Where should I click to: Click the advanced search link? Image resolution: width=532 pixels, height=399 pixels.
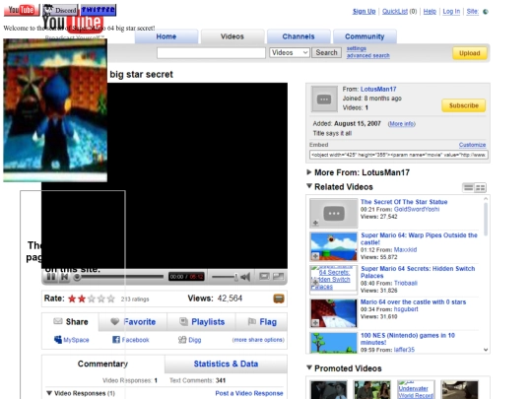[368, 55]
